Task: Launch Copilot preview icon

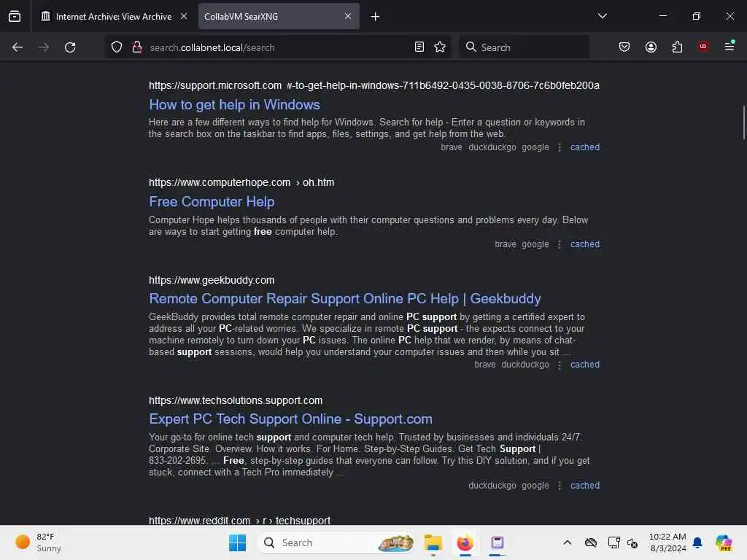Action: pyautogui.click(x=724, y=542)
